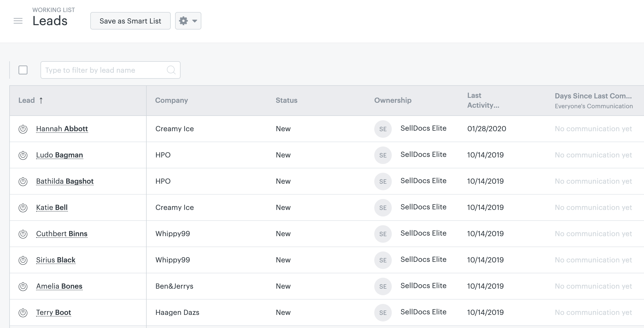
Task: Click the SE avatar in Sirius Black's row
Action: [383, 260]
